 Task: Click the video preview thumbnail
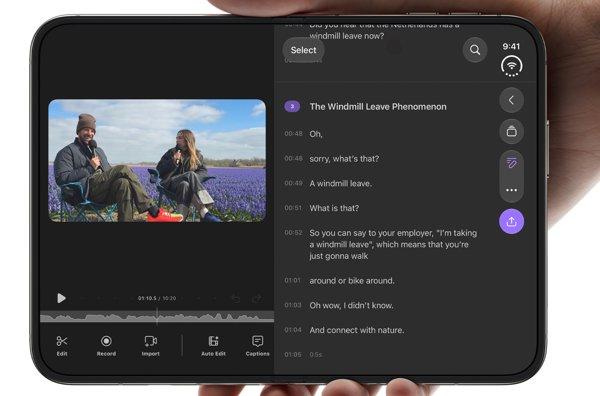[x=157, y=161]
